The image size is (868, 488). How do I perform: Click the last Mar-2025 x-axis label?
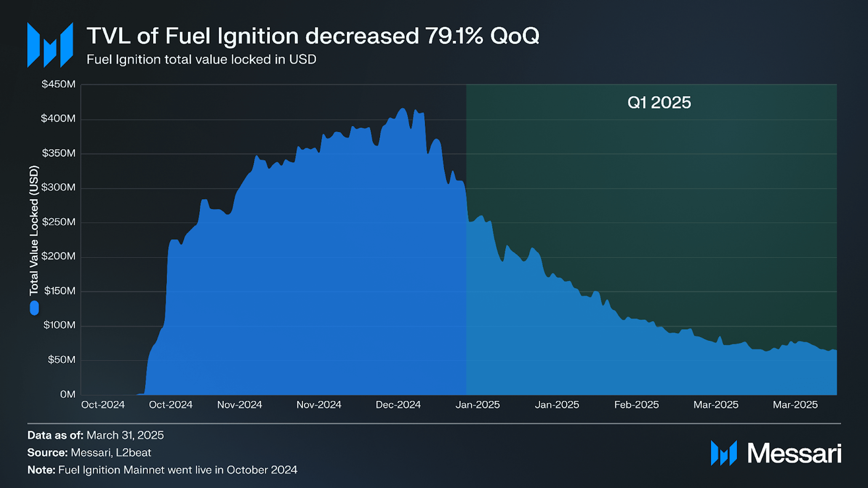[795, 405]
